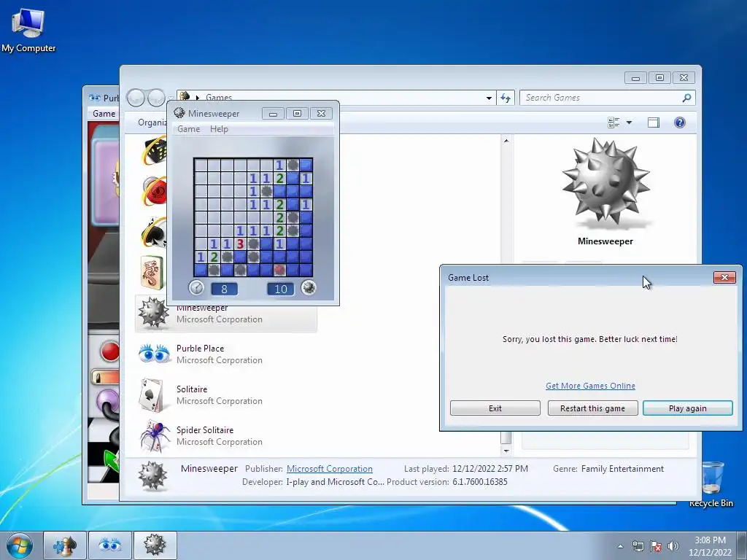Click the change view icon in Games toolbar
The height and width of the screenshot is (560, 747).
pos(614,122)
